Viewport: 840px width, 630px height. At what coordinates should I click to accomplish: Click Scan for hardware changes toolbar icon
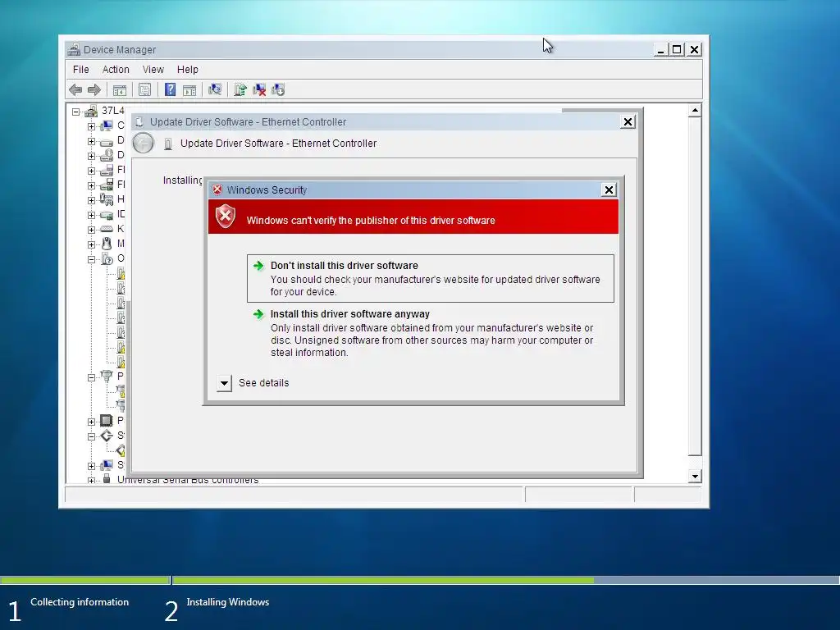coord(215,89)
